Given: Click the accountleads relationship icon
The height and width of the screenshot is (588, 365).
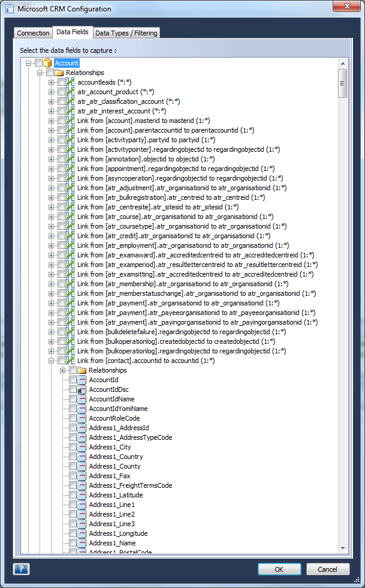Looking at the screenshot, I should point(71,82).
